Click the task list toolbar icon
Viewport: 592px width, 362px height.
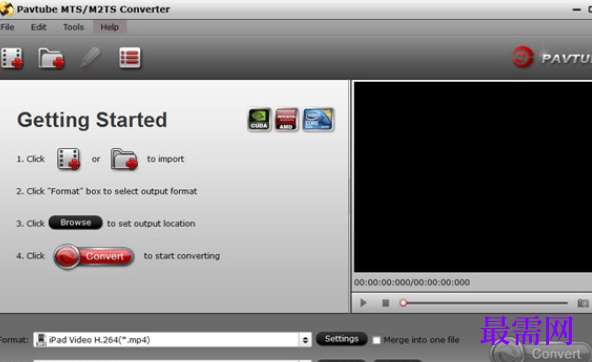[x=130, y=58]
